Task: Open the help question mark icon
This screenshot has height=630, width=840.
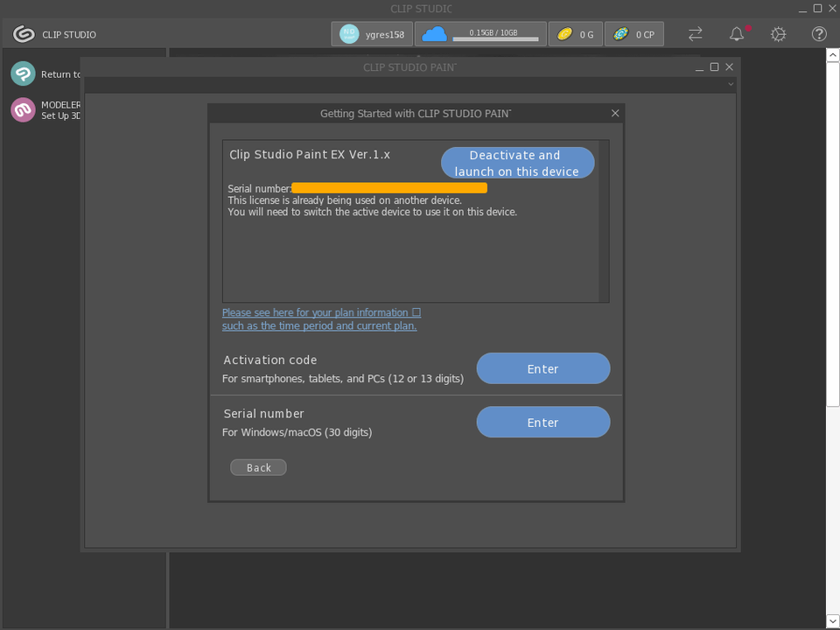Action: click(819, 34)
